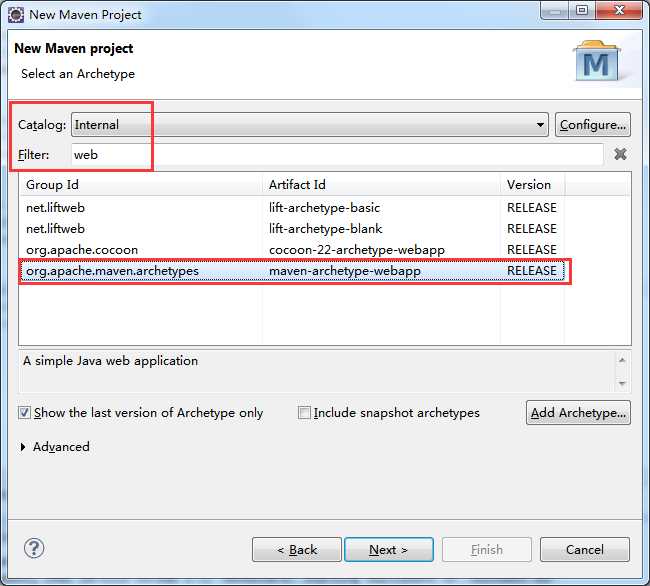Clear the filter text with the X icon
This screenshot has height=586, width=650.
620,154
